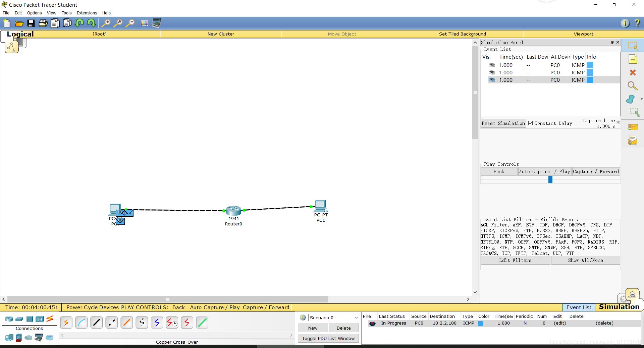This screenshot has width=644, height=348.
Task: Select the Routers device category
Action: tap(9, 319)
